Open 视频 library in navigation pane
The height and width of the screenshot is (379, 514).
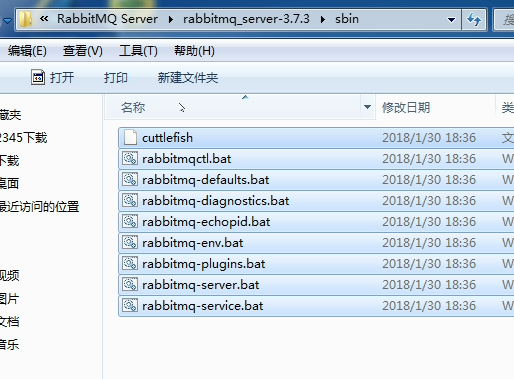(x=10, y=275)
